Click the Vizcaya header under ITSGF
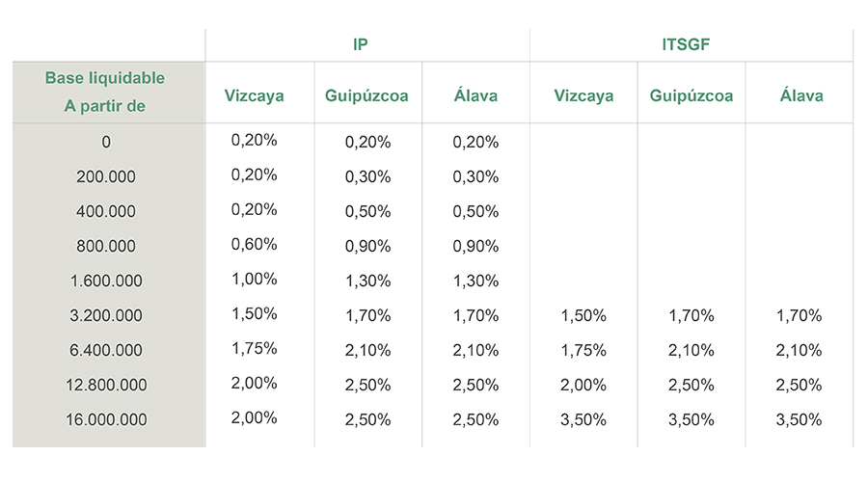 (583, 95)
